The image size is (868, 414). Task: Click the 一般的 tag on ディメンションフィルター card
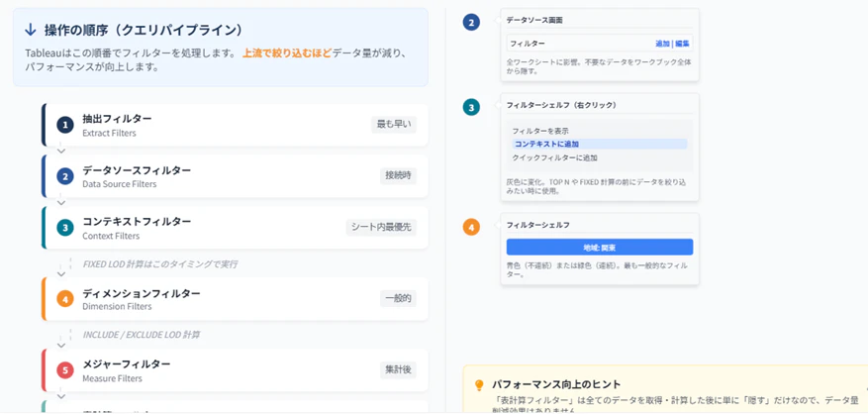coord(398,299)
